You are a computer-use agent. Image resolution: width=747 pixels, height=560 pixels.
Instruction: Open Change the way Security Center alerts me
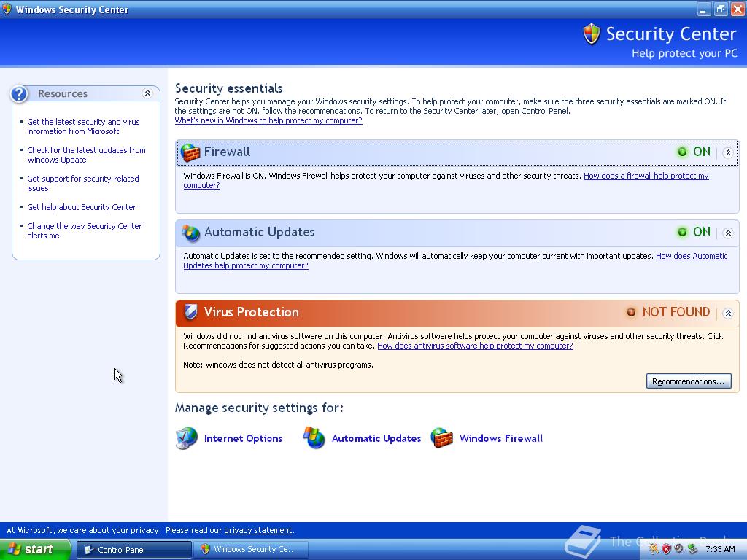coord(85,231)
